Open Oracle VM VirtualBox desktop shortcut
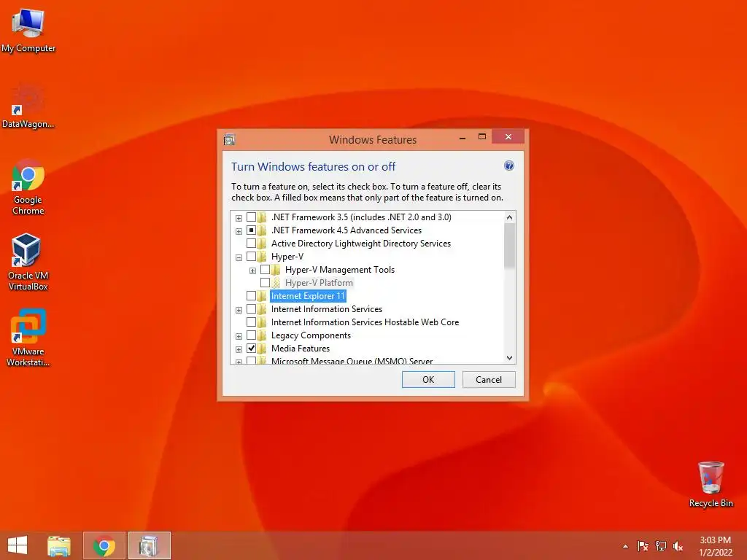The image size is (747, 560). coord(28,262)
